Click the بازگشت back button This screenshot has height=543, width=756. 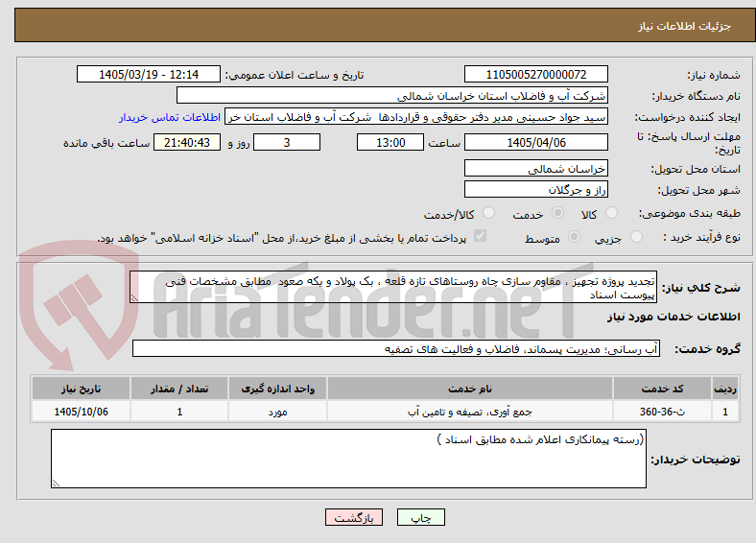click(354, 517)
